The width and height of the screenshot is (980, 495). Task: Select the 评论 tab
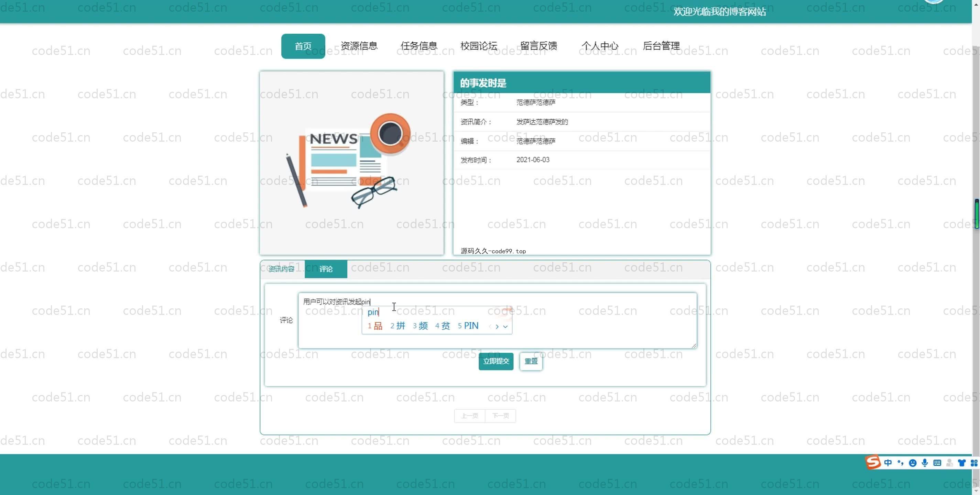click(326, 269)
